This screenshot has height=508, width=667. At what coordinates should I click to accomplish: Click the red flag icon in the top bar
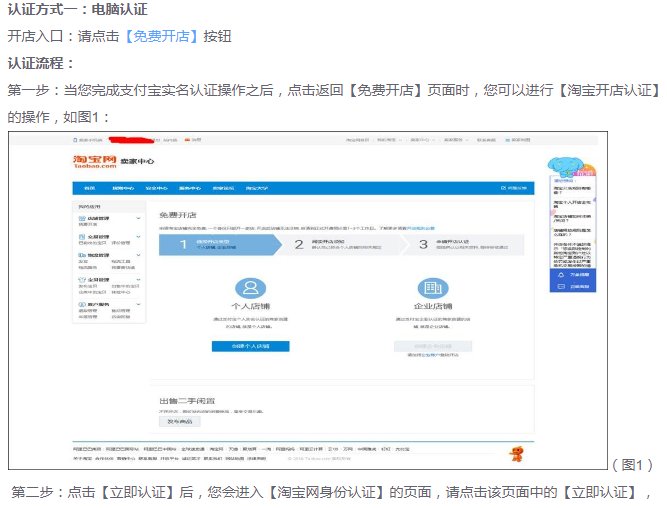tap(187, 140)
